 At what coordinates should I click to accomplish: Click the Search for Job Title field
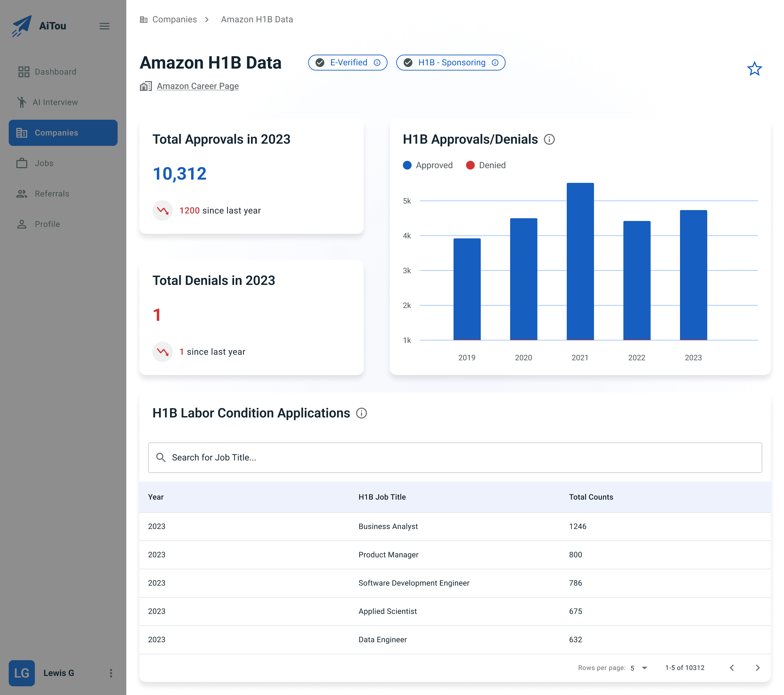pyautogui.click(x=455, y=458)
